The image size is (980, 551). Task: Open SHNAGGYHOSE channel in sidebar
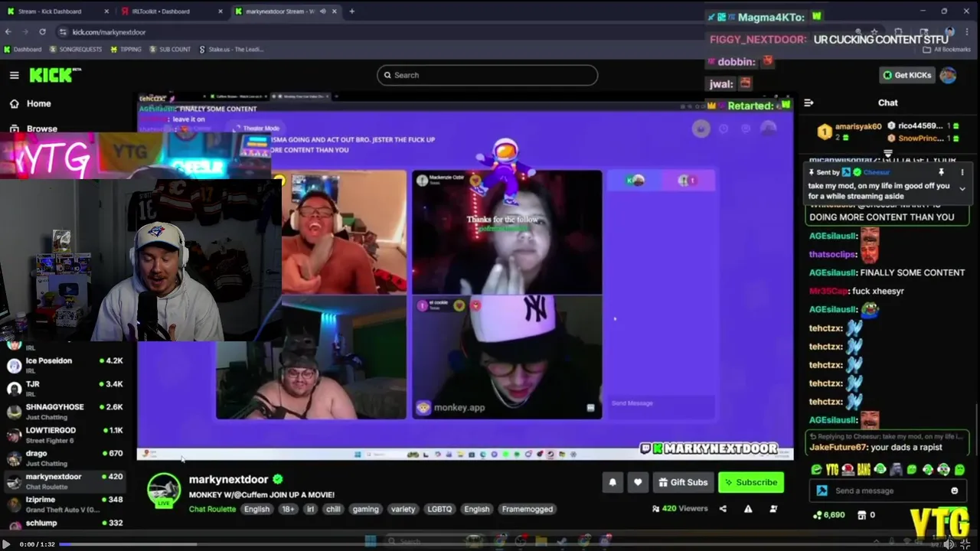coord(65,411)
